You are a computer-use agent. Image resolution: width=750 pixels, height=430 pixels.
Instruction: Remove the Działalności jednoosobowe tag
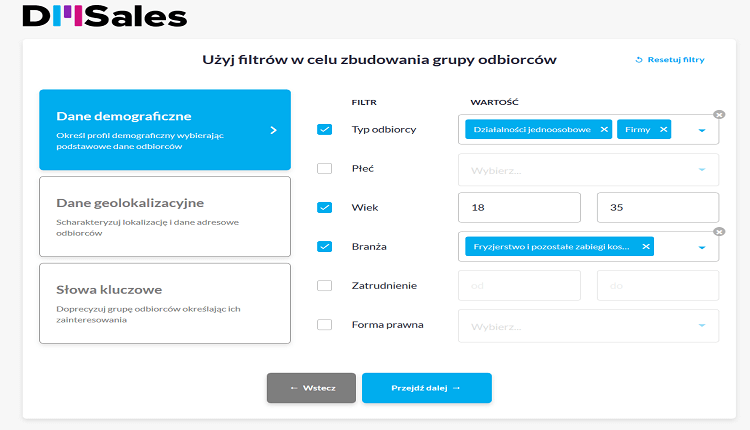[x=604, y=130]
